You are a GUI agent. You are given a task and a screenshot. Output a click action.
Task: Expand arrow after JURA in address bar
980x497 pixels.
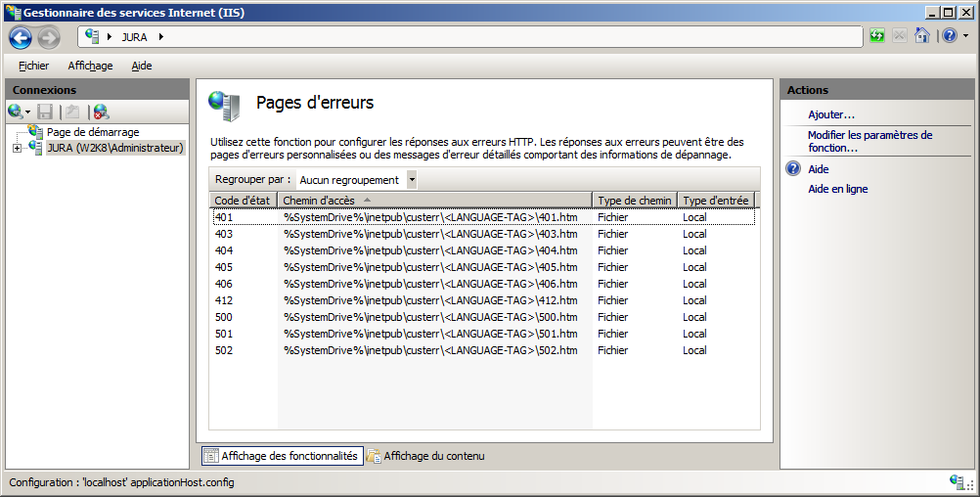coord(160,37)
